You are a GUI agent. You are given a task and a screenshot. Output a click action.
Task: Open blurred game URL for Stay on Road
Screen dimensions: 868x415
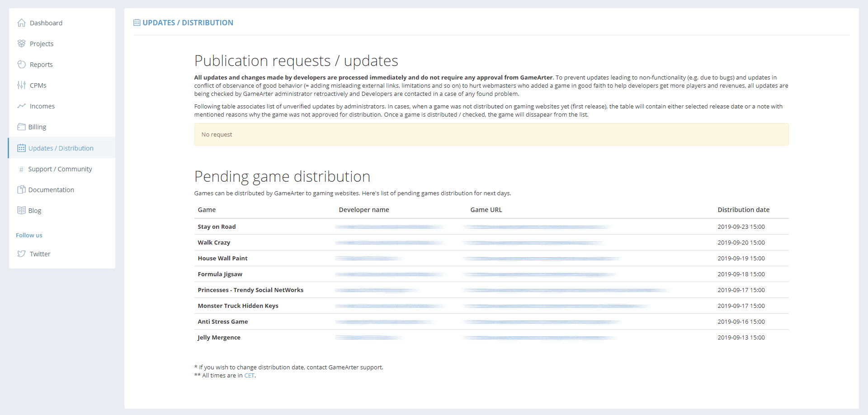point(537,226)
